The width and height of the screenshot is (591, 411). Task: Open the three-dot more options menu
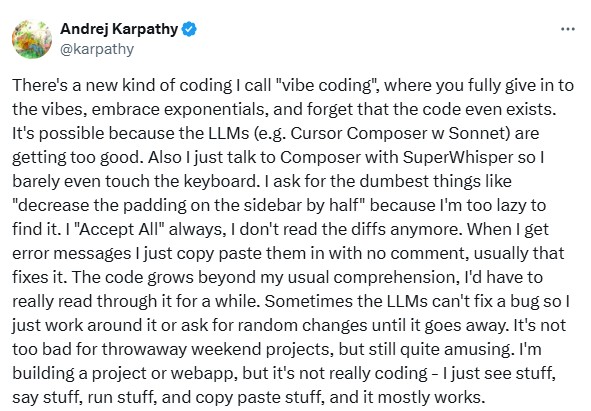(568, 29)
